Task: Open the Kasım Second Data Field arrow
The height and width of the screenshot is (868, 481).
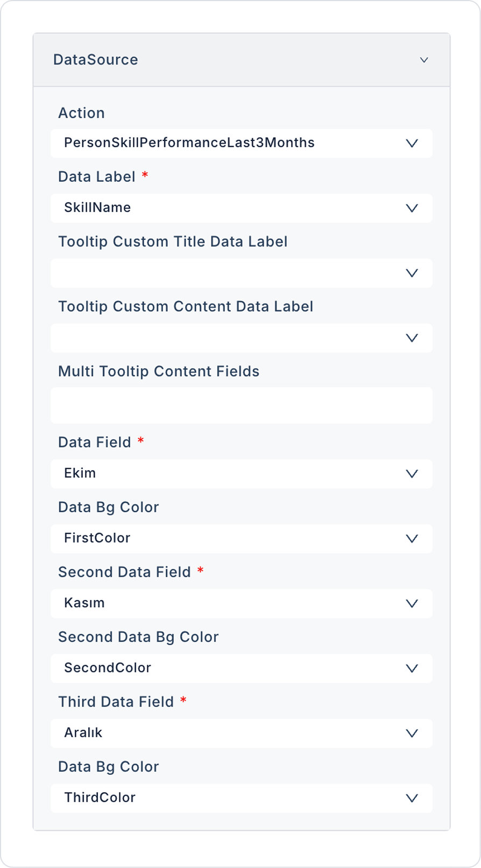Action: (x=412, y=604)
